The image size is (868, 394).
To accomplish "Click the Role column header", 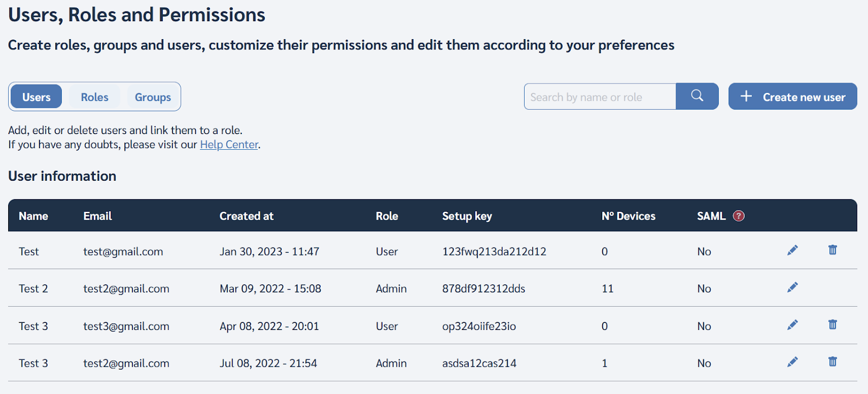I will pyautogui.click(x=387, y=216).
